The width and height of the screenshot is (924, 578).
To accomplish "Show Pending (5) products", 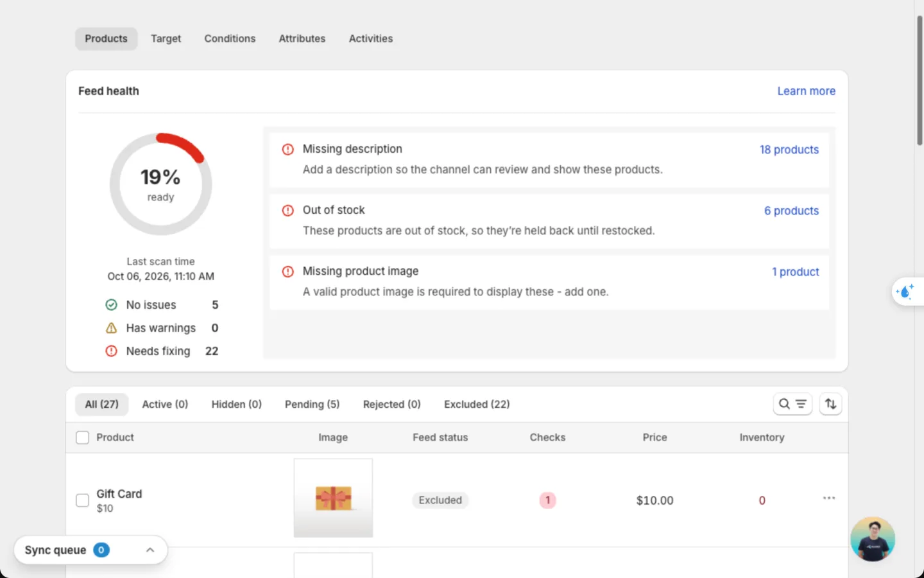I will point(312,405).
